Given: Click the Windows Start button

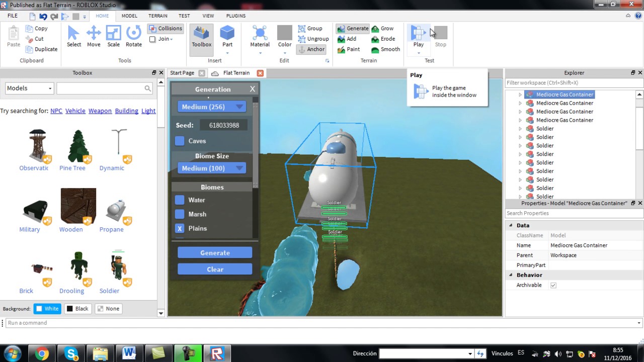Looking at the screenshot, I should [12, 353].
